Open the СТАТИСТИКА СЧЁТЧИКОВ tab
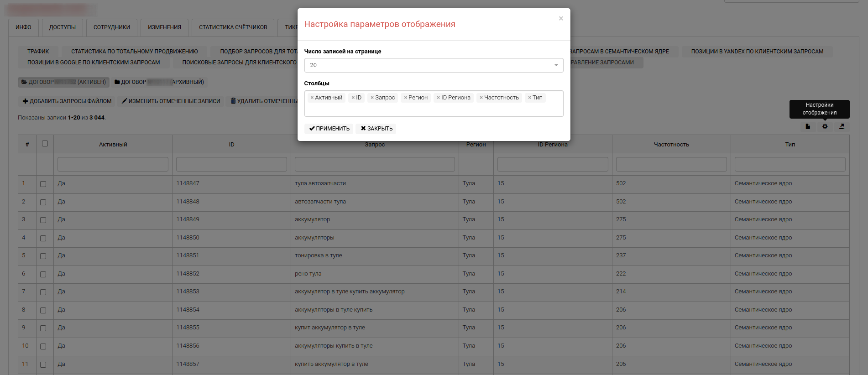Viewport: 868px width, 375px height. click(x=233, y=27)
